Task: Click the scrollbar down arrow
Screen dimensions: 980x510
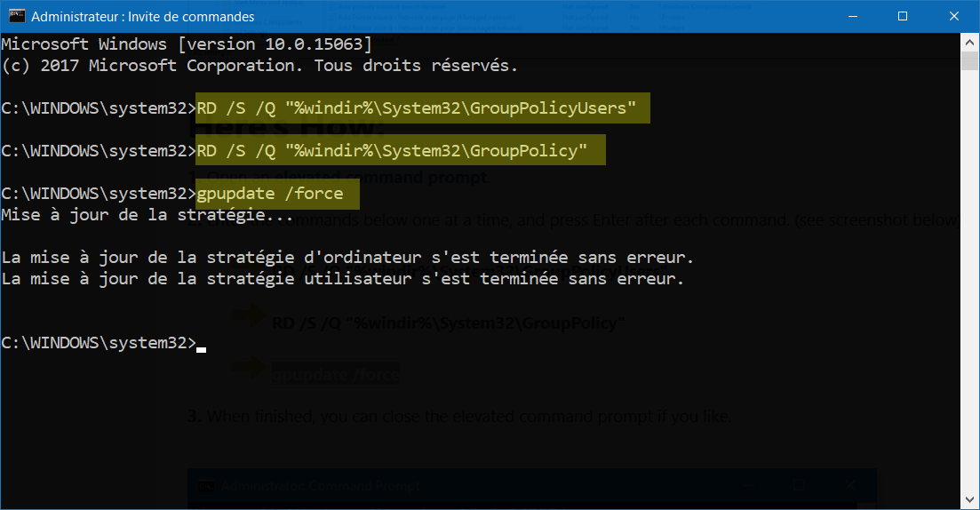Action: (x=969, y=500)
